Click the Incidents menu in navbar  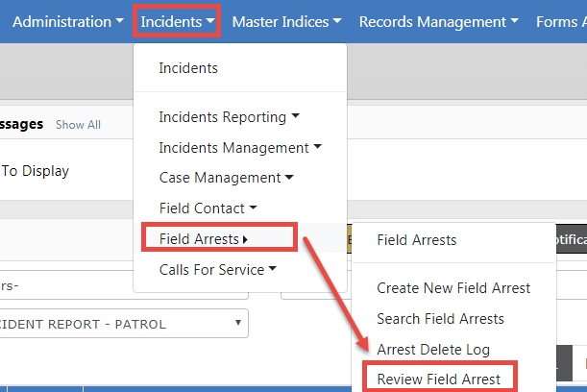tap(177, 21)
